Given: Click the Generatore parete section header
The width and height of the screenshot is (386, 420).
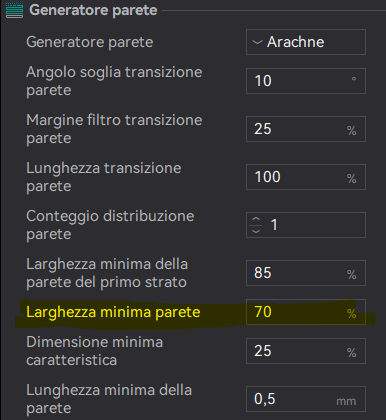Looking at the screenshot, I should (x=93, y=10).
